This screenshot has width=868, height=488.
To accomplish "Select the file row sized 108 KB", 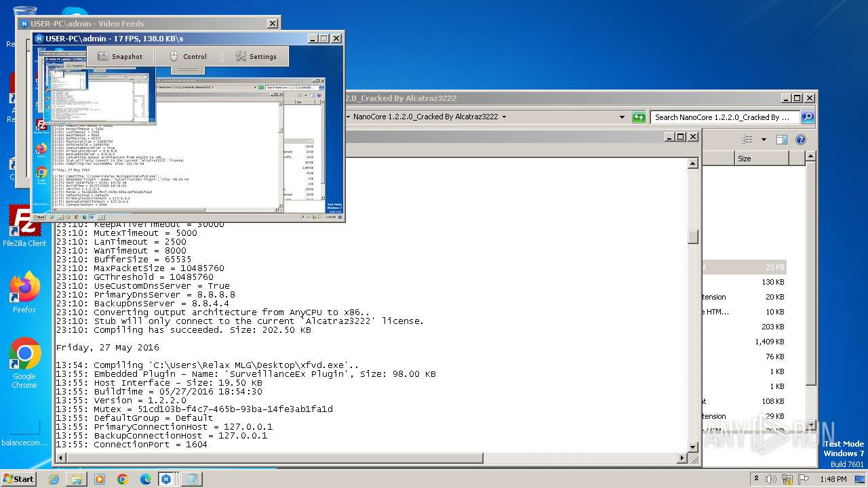I will [x=744, y=401].
